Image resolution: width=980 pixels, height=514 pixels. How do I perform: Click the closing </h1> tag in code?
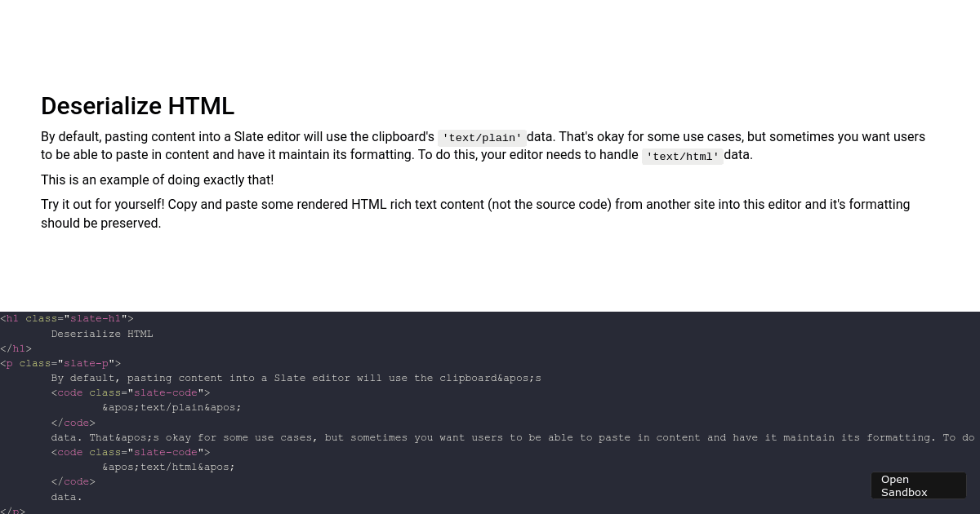16,348
